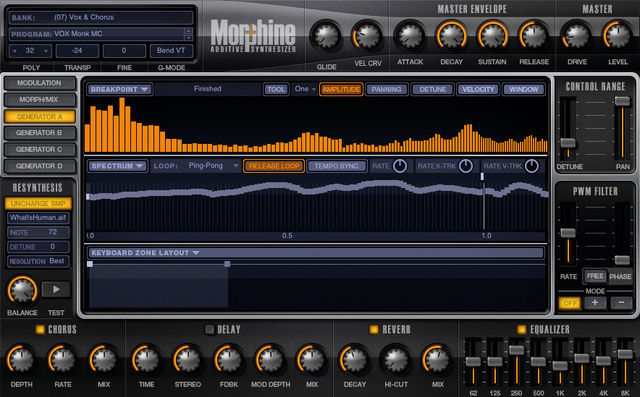Image resolution: width=640 pixels, height=397 pixels.
Task: Switch to Morph/Mix page
Action: pyautogui.click(x=40, y=100)
